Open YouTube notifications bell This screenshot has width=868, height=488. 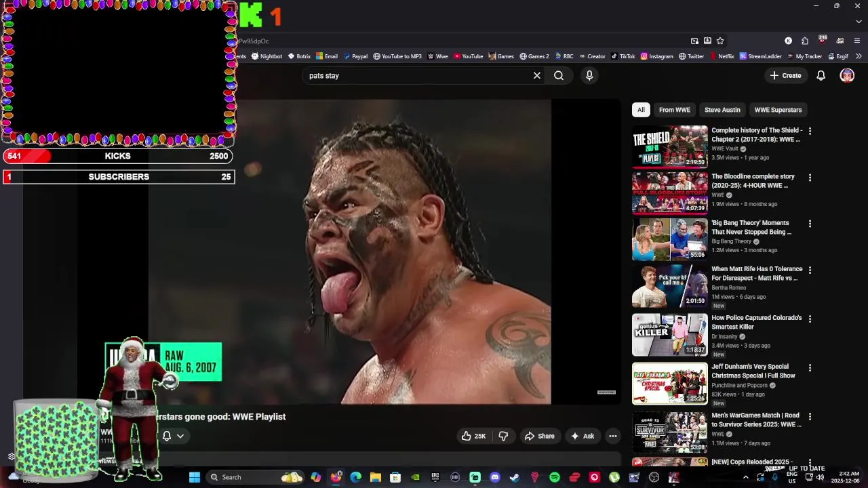click(821, 76)
